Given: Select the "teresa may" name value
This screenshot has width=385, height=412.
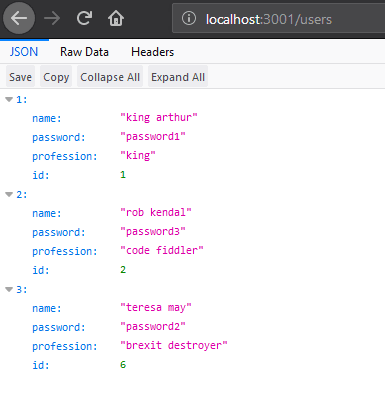Looking at the screenshot, I should click(x=156, y=307).
